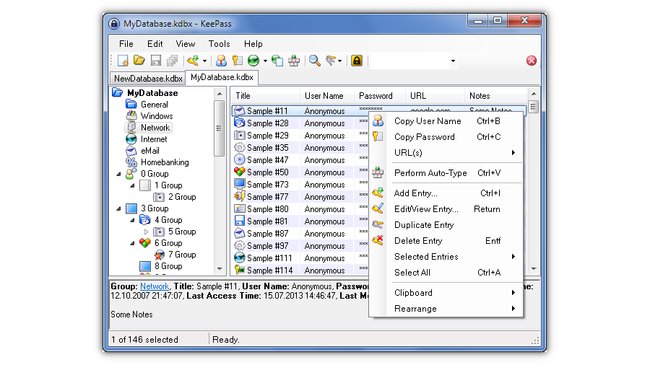650x365 pixels.
Task: Choose Delete Entry in the context menu
Action: coord(446,241)
